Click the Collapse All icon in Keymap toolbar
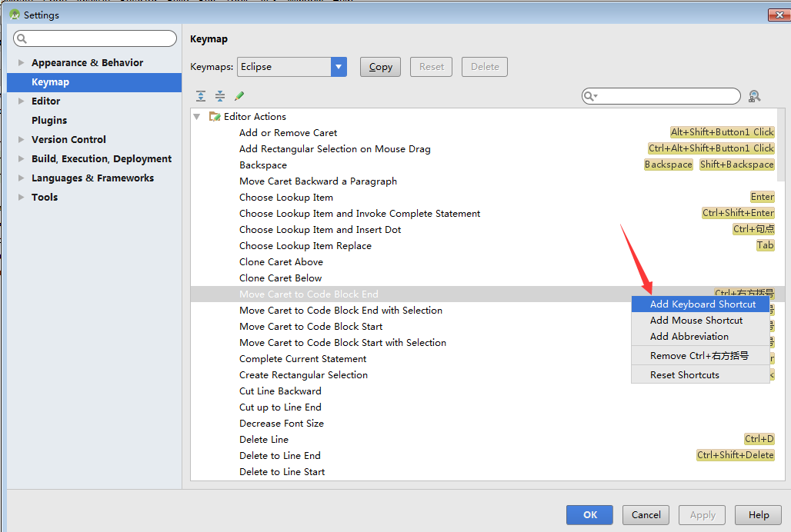 point(220,96)
